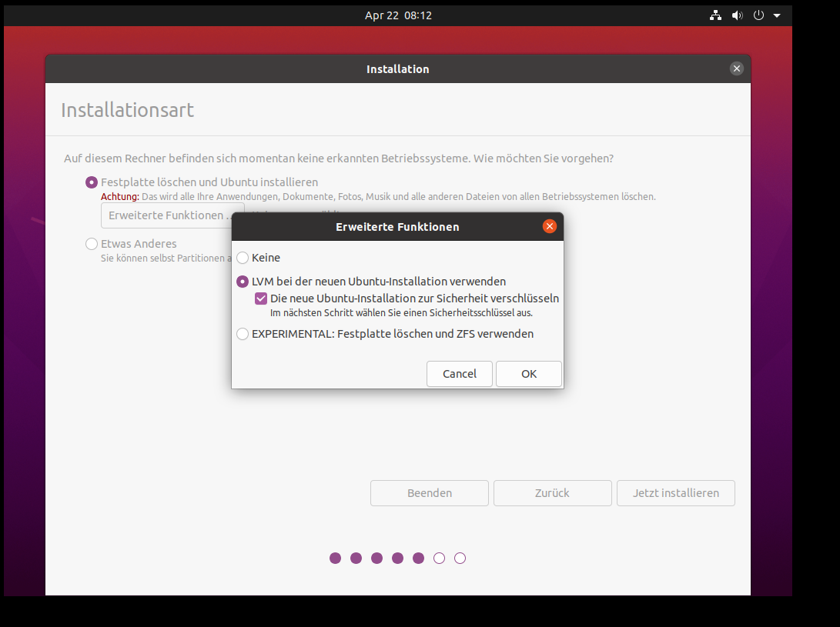
Task: Click Cancel in the Erweiterte Funktionen dialog
Action: (459, 374)
